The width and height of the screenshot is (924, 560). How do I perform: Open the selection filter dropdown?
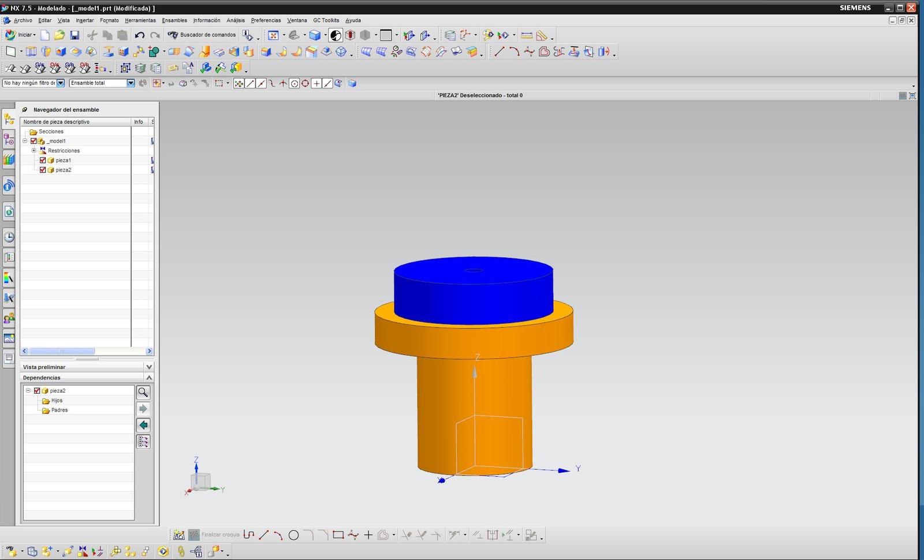[x=61, y=83]
